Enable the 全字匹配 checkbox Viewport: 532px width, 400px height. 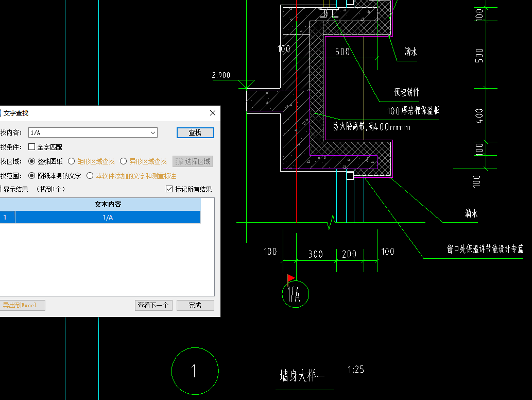(31, 147)
